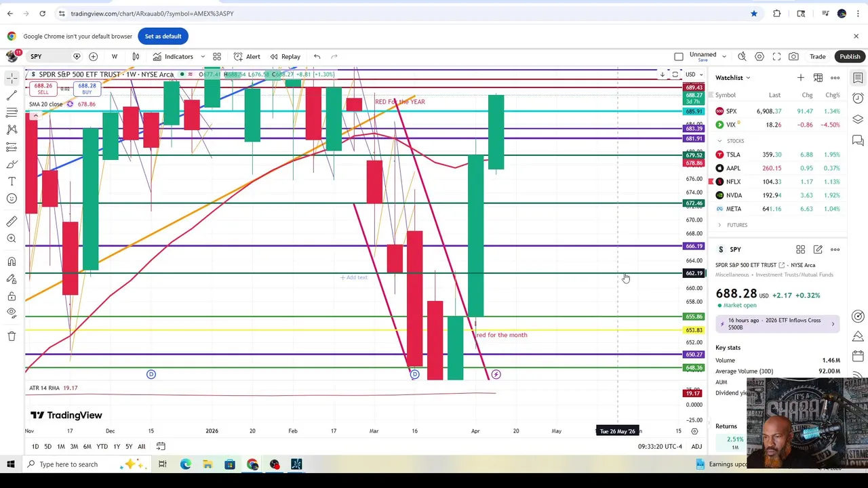Viewport: 868px width, 488px height.
Task: Open Windows Start menu
Action: [x=11, y=464]
